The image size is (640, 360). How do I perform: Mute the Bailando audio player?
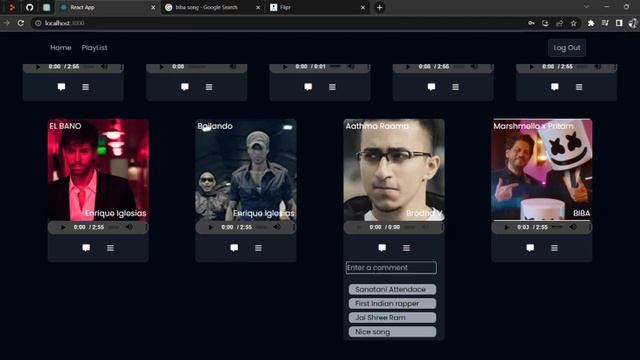(277, 227)
